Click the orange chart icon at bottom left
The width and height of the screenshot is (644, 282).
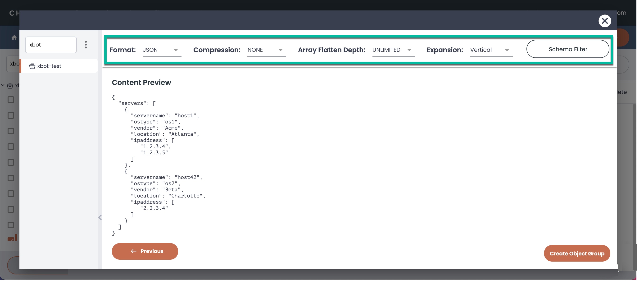pyautogui.click(x=13, y=237)
